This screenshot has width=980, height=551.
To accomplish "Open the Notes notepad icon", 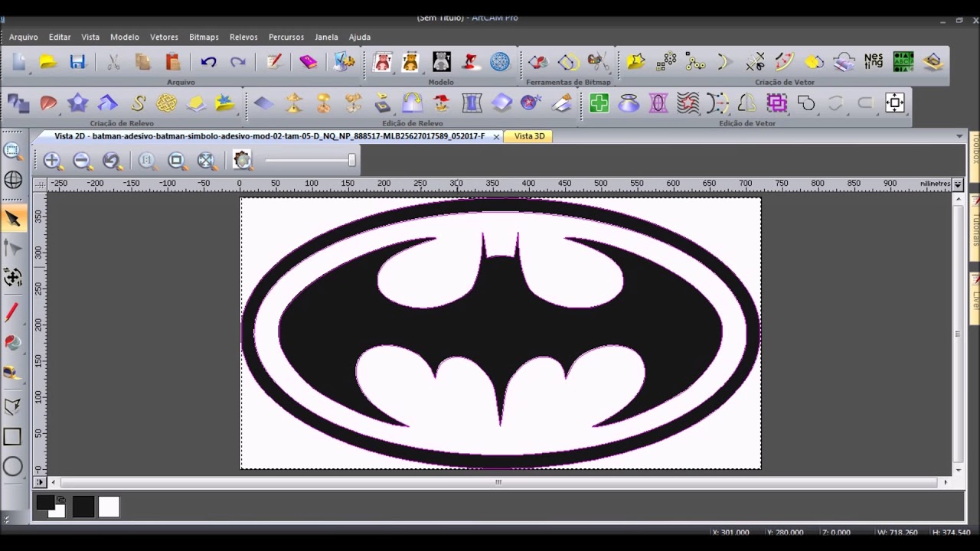I will pos(274,62).
